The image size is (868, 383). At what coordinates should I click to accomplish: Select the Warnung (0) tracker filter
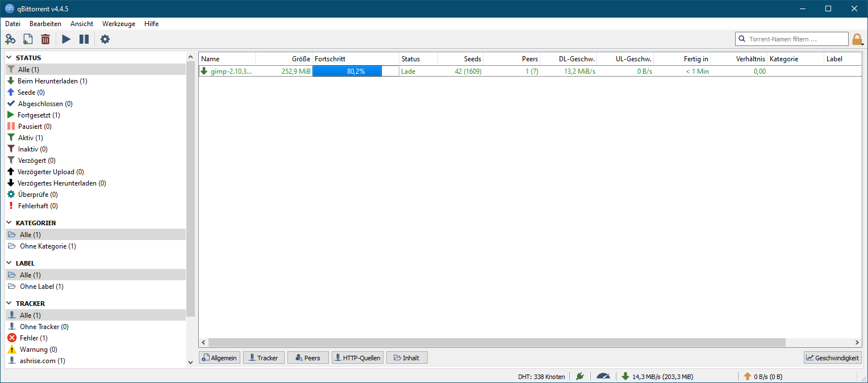click(95, 350)
